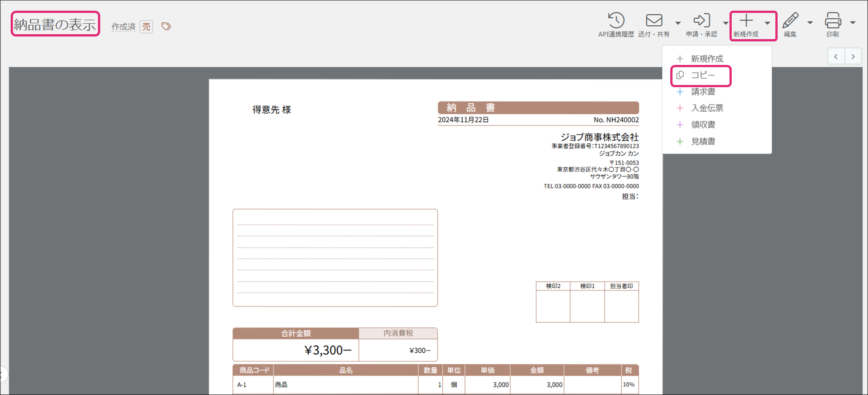Click the 売 badge icon
Image resolution: width=868 pixels, height=395 pixels.
tap(146, 27)
